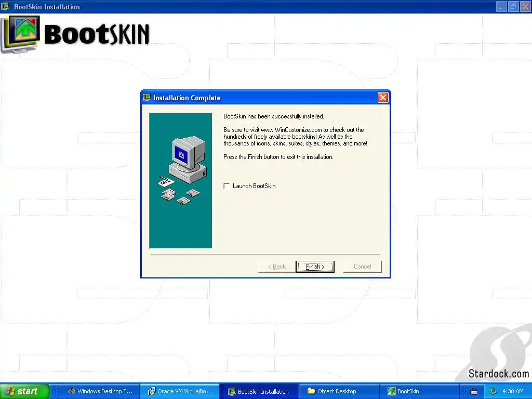Click the BootSkin logo monitor icon

pos(21,34)
